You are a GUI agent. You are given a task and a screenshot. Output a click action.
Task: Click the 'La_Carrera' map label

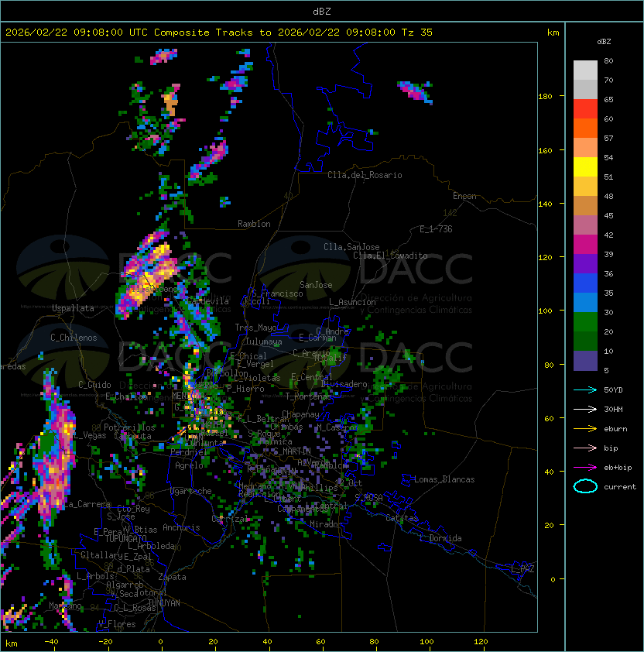tap(87, 504)
